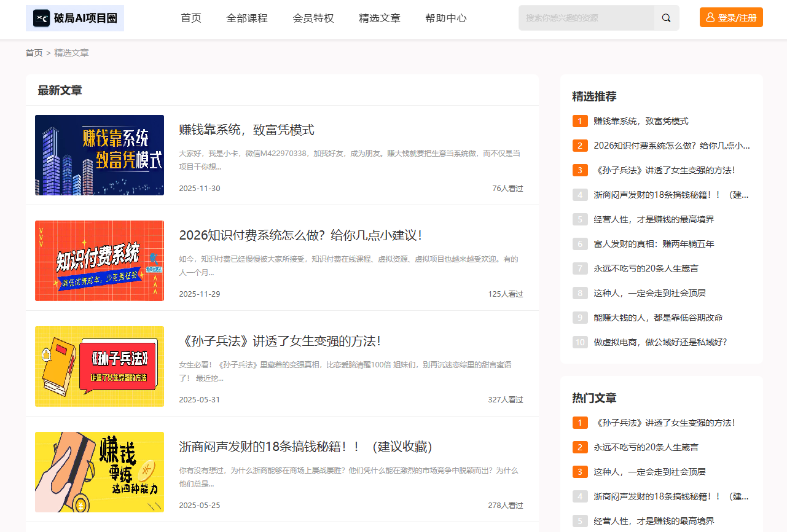Click 精选推荐 item 4 浙商闷声发财
The width and height of the screenshot is (787, 532).
tap(671, 195)
